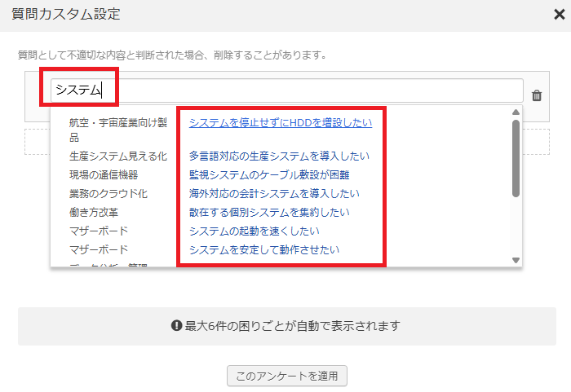Click the システム search text field
Image resolution: width=571 pixels, height=392 pixels.
click(x=285, y=90)
